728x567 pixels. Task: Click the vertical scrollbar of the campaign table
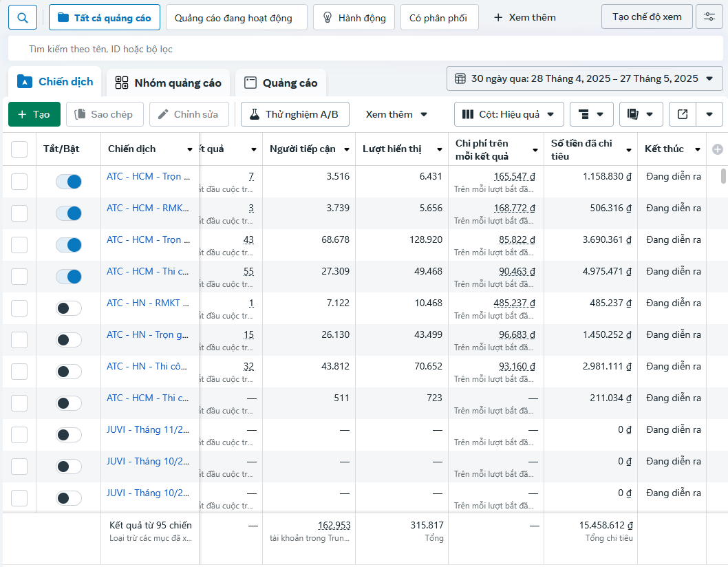tap(723, 176)
